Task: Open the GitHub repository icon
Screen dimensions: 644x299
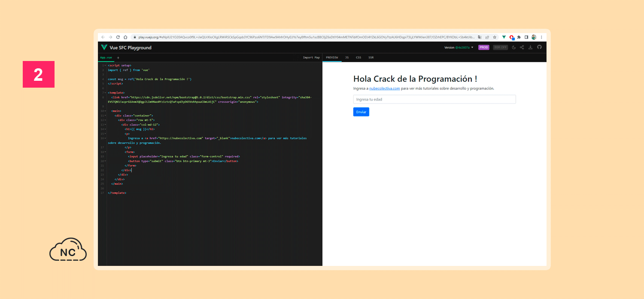Action: pos(540,47)
